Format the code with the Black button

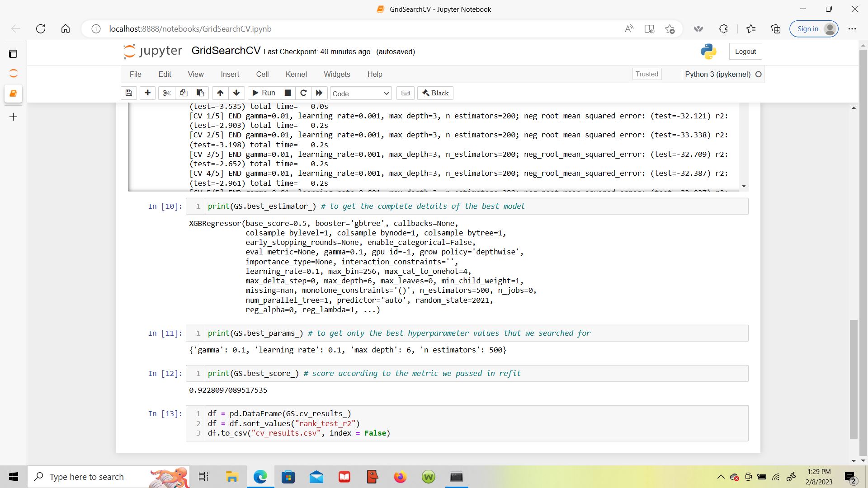435,93
